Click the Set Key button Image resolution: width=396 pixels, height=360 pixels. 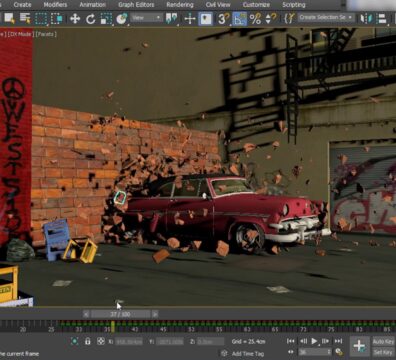point(383,352)
